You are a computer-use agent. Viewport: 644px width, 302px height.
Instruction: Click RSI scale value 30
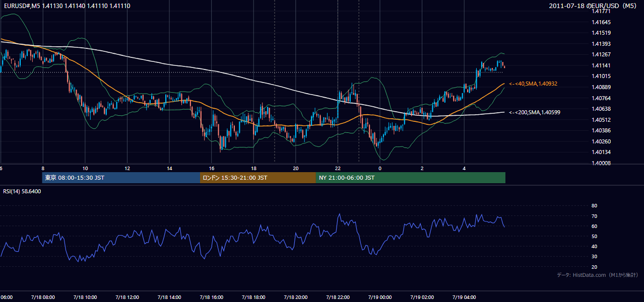click(x=594, y=257)
